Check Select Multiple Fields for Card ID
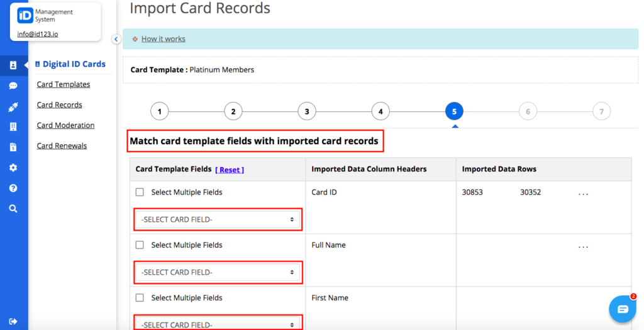The image size is (644, 330). coord(140,192)
